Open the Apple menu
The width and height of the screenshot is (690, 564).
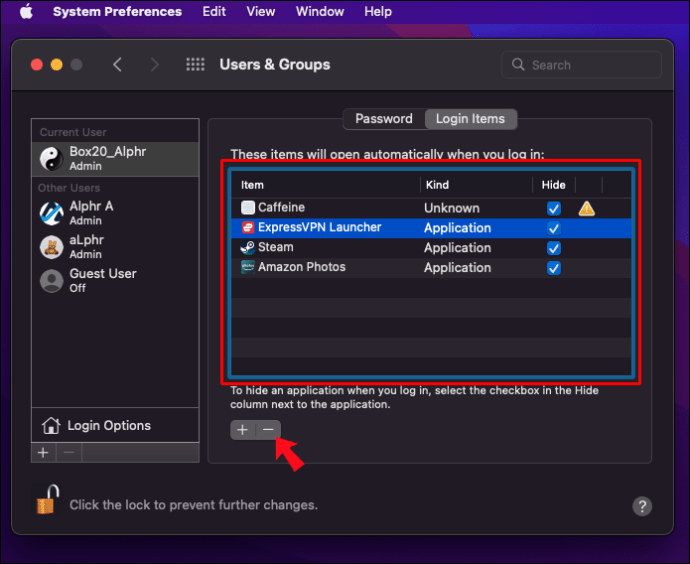(x=26, y=11)
